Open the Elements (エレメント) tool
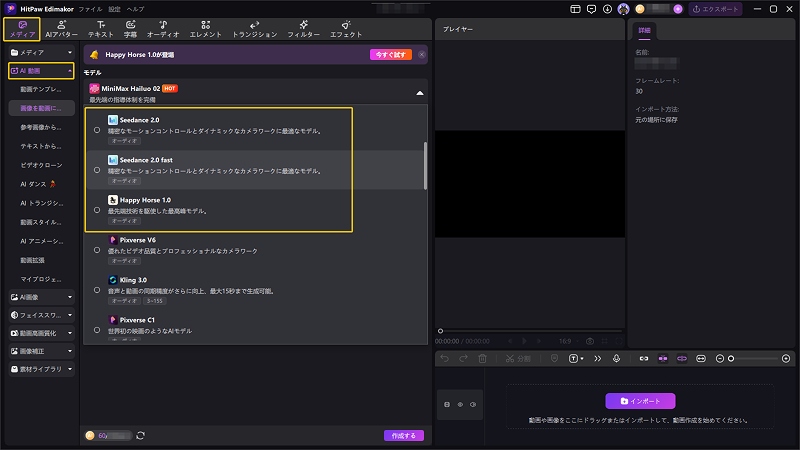The width and height of the screenshot is (800, 450). click(x=206, y=29)
